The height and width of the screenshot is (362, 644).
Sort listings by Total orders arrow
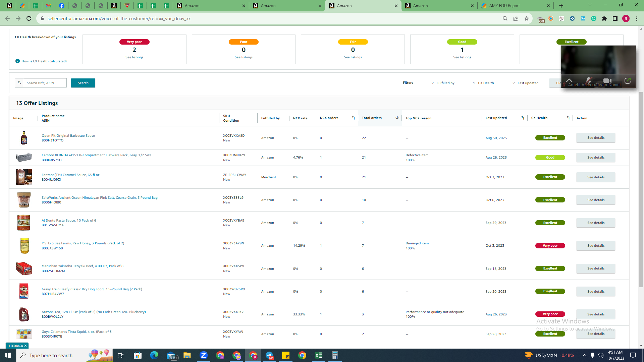point(397,118)
